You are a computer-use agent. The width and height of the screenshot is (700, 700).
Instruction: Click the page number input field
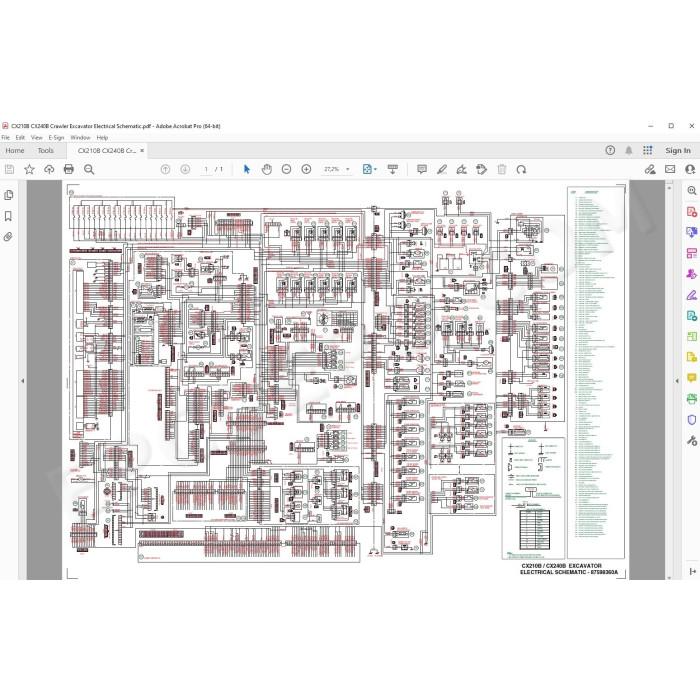pos(206,169)
